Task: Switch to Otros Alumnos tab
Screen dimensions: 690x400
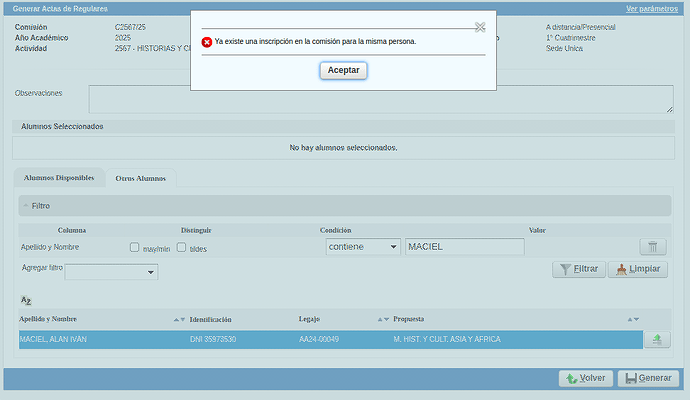Action: tap(140, 178)
